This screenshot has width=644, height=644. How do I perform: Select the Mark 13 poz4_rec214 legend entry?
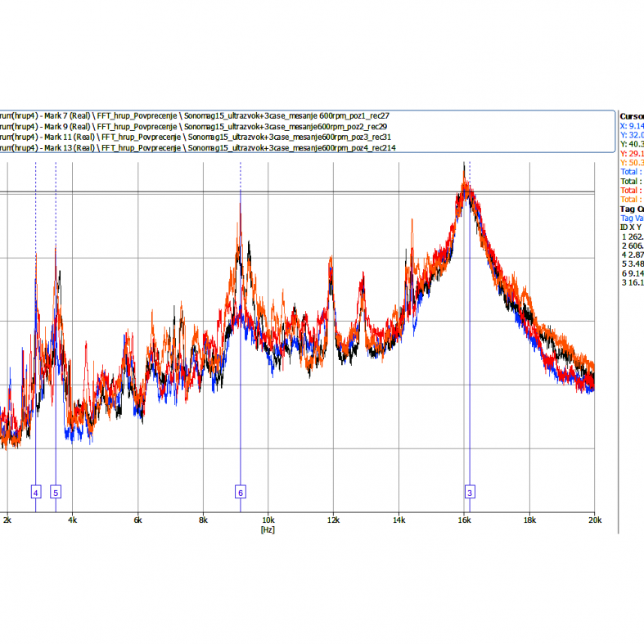(x=196, y=148)
